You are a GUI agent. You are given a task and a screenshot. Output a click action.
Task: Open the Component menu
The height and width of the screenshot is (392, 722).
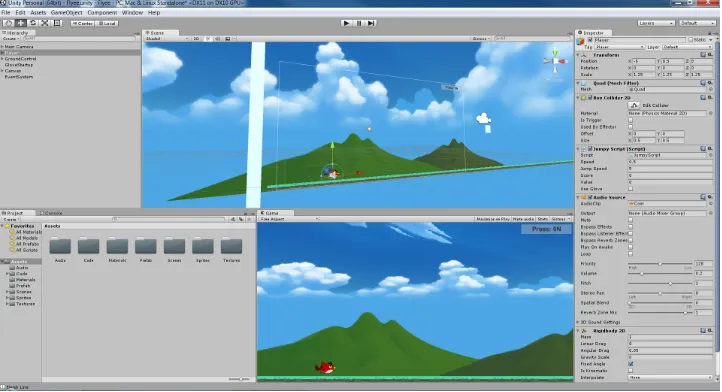click(x=102, y=13)
